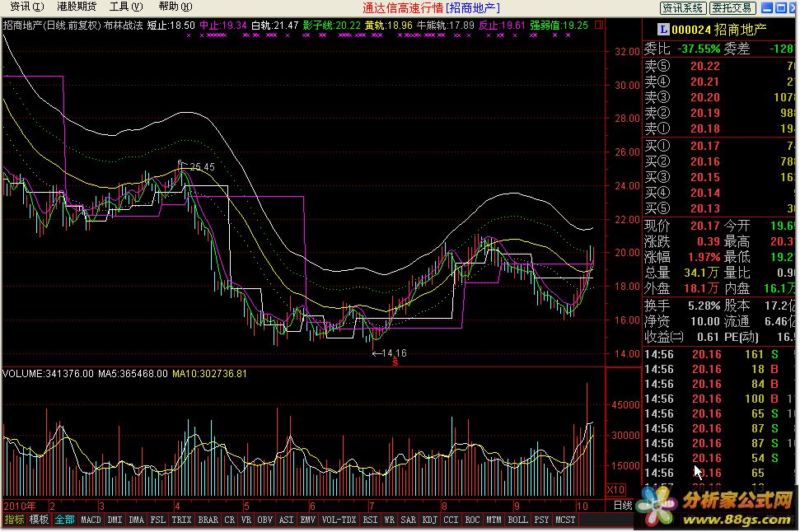The image size is (800, 532).
Task: Switch to the WR indicator
Action: click(x=389, y=520)
